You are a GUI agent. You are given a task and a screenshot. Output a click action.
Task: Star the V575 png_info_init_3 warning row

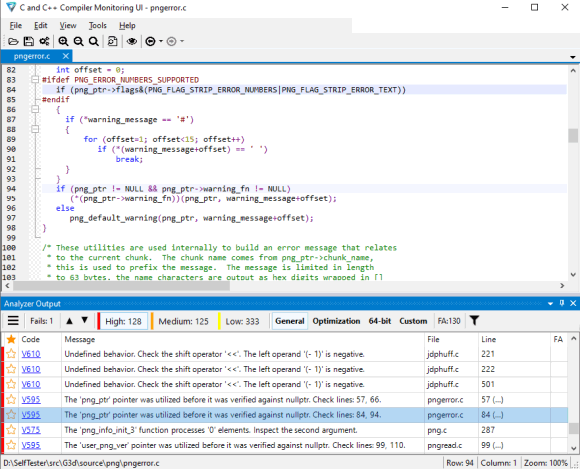[11, 430]
